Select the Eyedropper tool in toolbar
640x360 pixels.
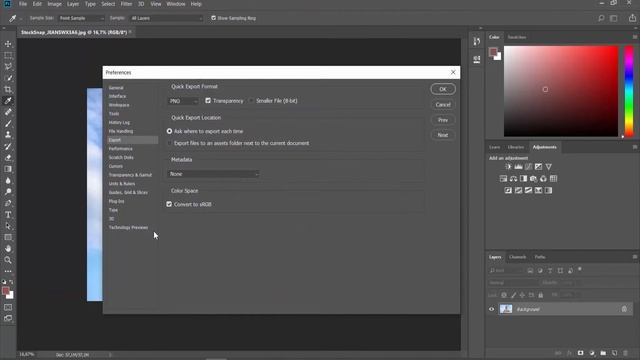coord(8,101)
